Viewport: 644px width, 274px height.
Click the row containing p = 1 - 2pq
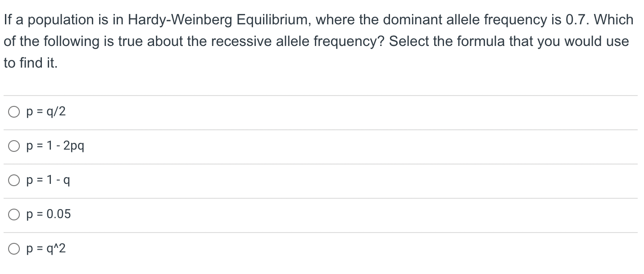click(x=180, y=146)
